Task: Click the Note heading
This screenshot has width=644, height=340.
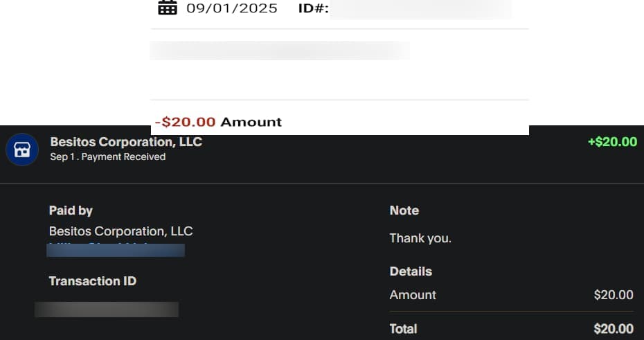Action: click(x=404, y=211)
